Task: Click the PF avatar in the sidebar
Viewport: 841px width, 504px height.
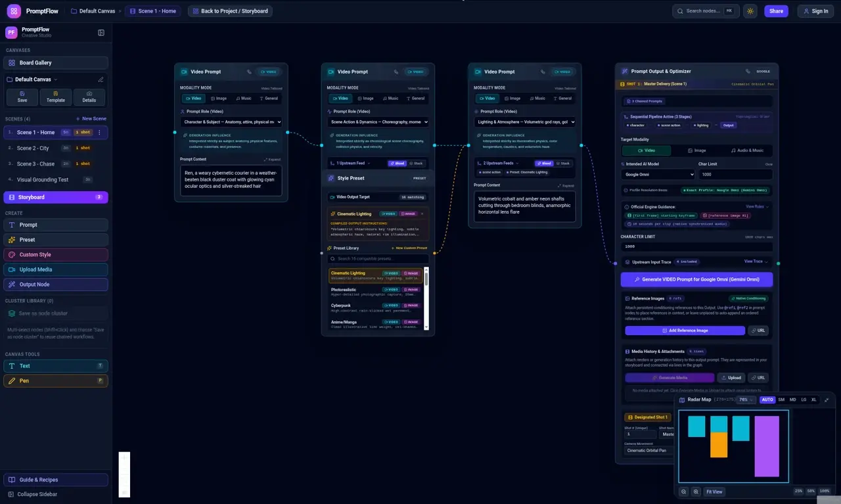Action: point(11,32)
